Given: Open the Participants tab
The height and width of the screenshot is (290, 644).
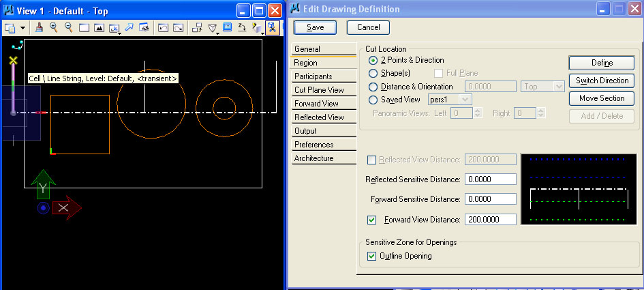Looking at the screenshot, I should [324, 76].
